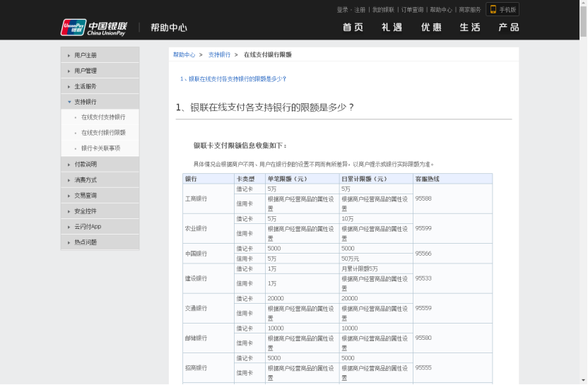The image size is (588, 385).
Task: Expand the 安全控件 sidebar section
Action: coord(100,211)
